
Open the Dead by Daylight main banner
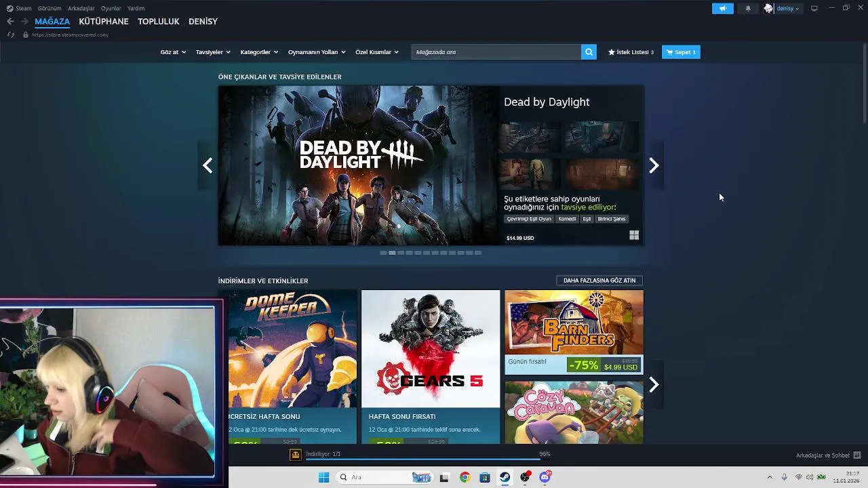(359, 165)
